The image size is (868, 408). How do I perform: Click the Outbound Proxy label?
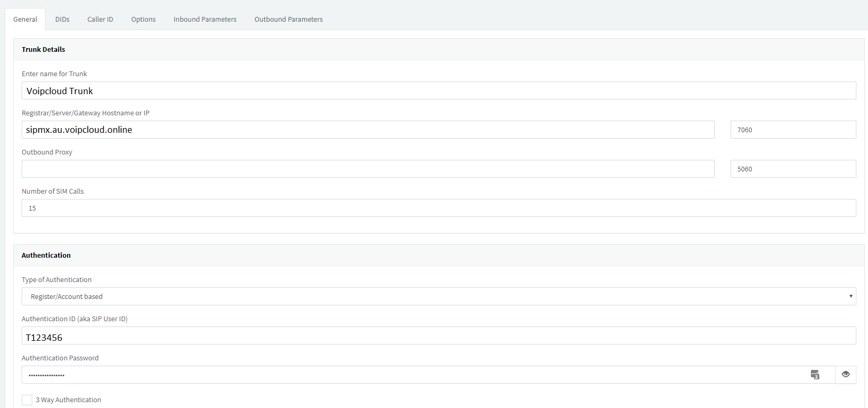tap(47, 152)
